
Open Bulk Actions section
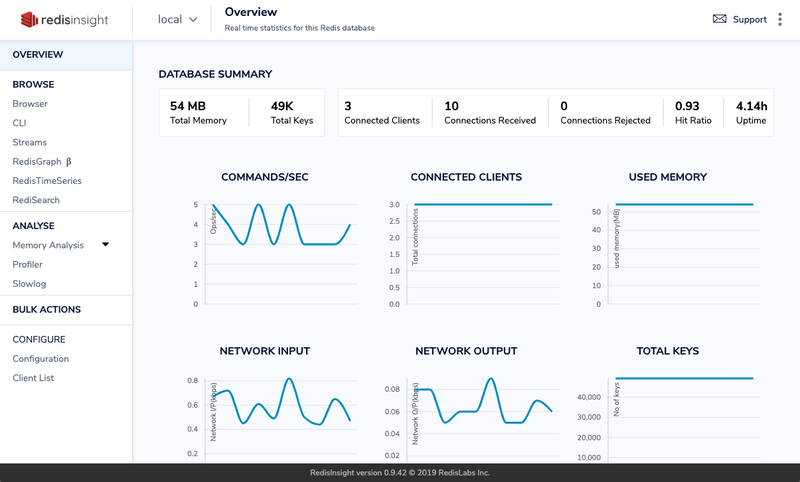[x=47, y=310]
